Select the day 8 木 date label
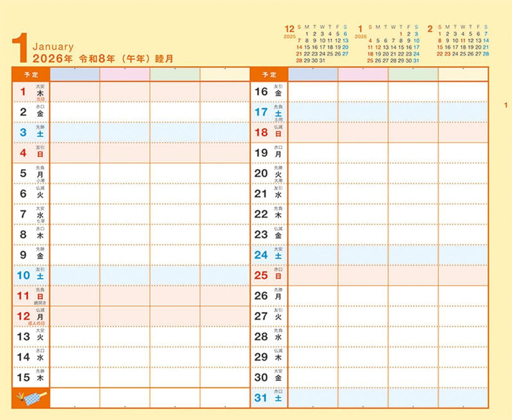 31,234
